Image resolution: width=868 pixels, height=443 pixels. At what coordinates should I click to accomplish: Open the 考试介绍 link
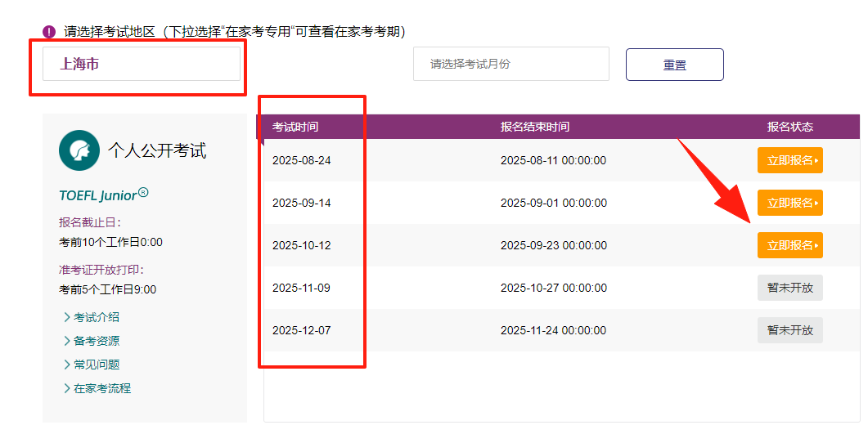tap(97, 317)
